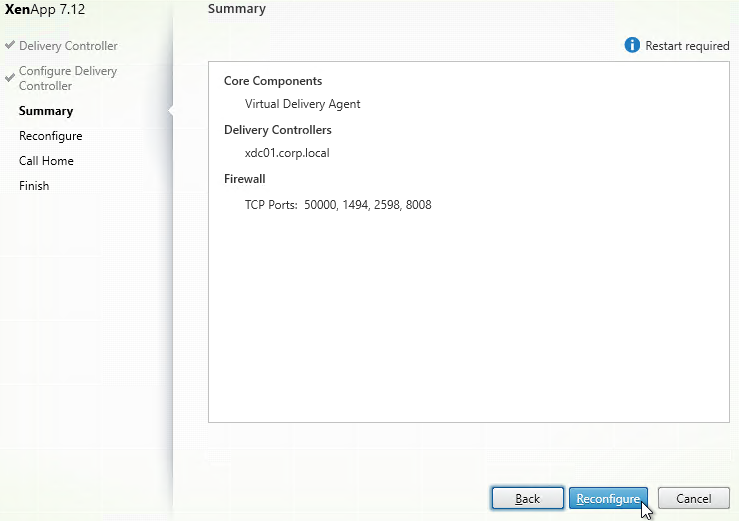Open the Configure Delivery Controller step
The width and height of the screenshot is (739, 521).
(x=68, y=78)
